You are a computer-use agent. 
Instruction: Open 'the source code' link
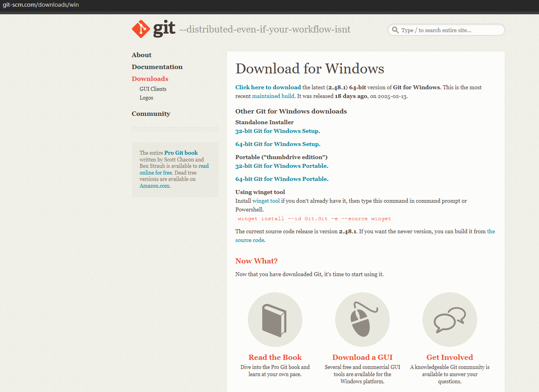(x=365, y=236)
